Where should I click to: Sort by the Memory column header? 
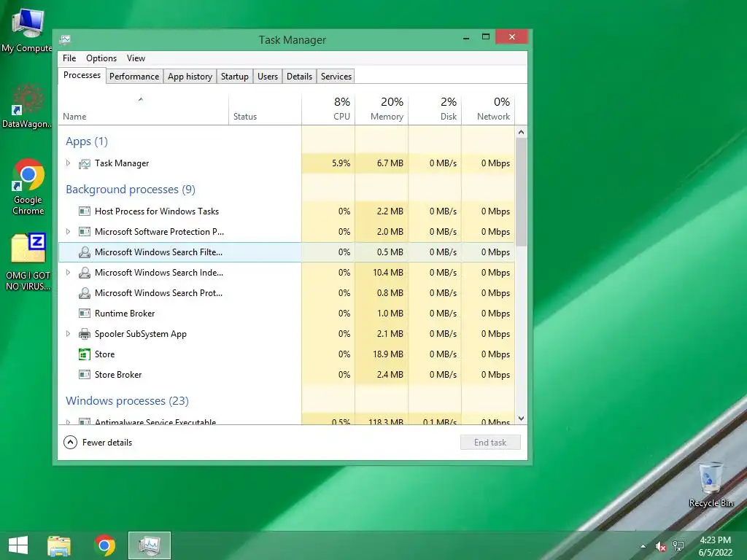click(382, 109)
